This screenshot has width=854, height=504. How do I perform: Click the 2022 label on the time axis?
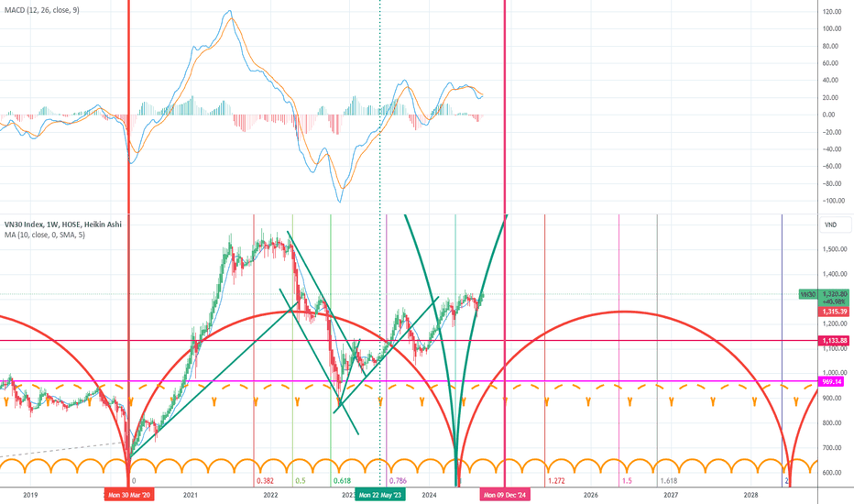point(270,495)
